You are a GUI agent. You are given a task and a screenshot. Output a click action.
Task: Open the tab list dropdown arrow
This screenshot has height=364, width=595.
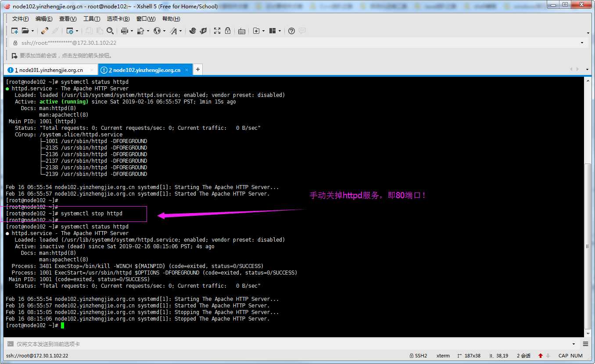tap(588, 69)
